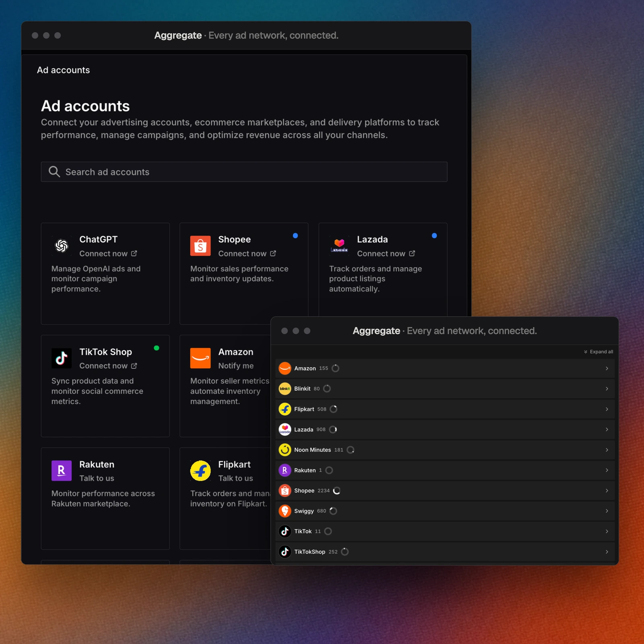Click the 'Noon Minutes' row label
The height and width of the screenshot is (644, 644).
[x=312, y=450]
